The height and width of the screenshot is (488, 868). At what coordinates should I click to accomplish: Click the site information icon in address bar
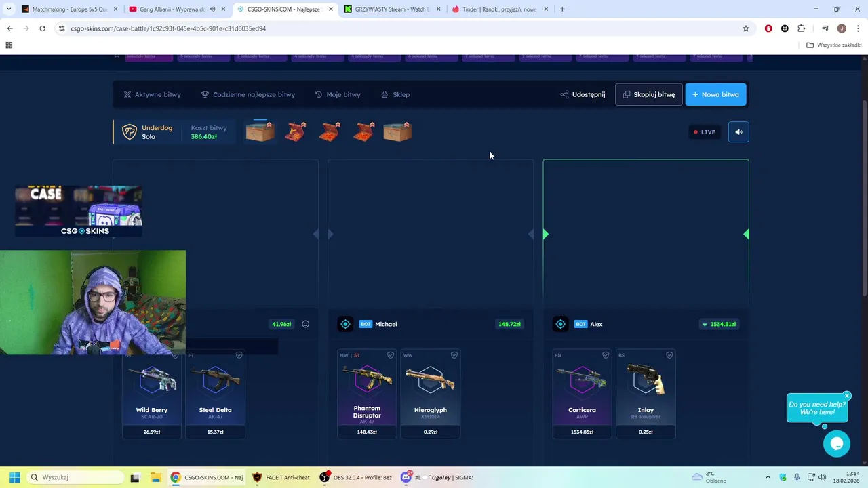(62, 28)
